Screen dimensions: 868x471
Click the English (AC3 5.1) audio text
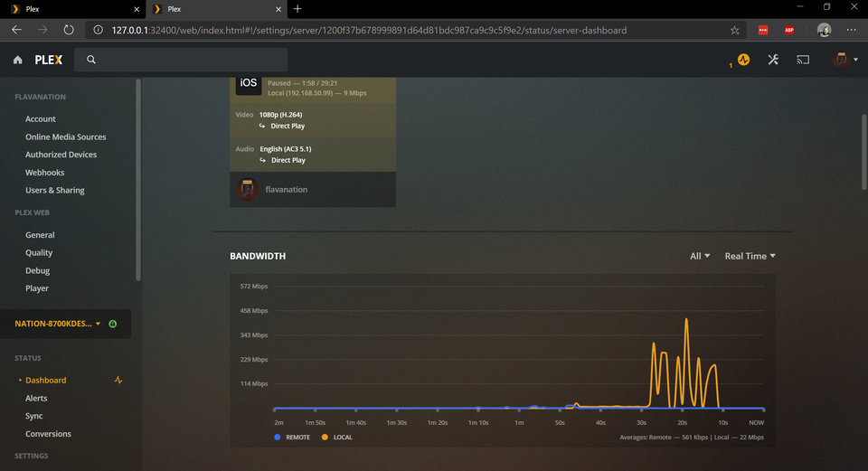click(x=286, y=149)
